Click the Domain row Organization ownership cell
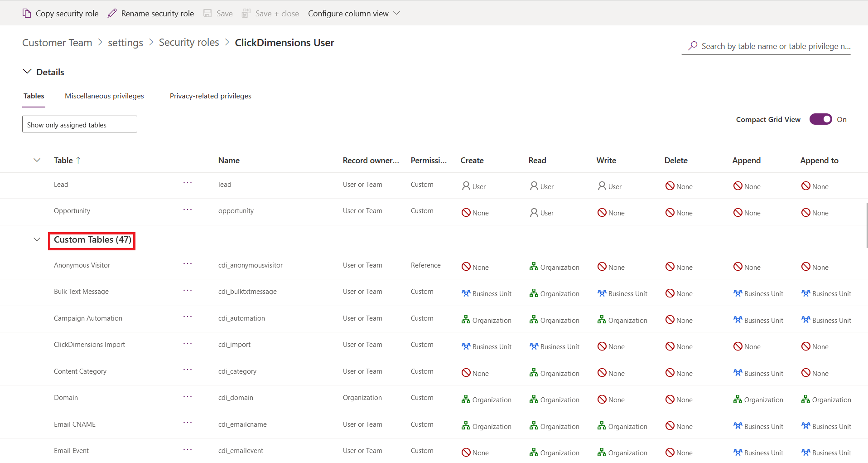This screenshot has width=868, height=463. coord(362,397)
